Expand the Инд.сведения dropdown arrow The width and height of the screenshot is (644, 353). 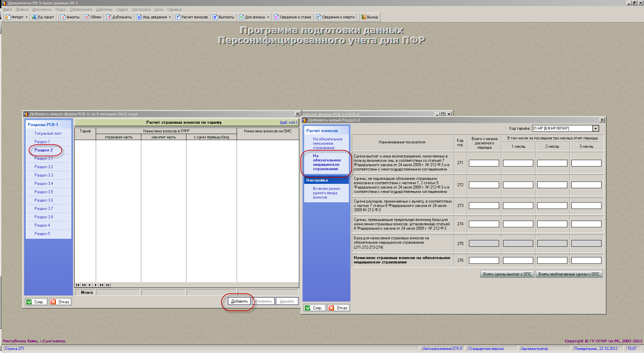point(170,17)
